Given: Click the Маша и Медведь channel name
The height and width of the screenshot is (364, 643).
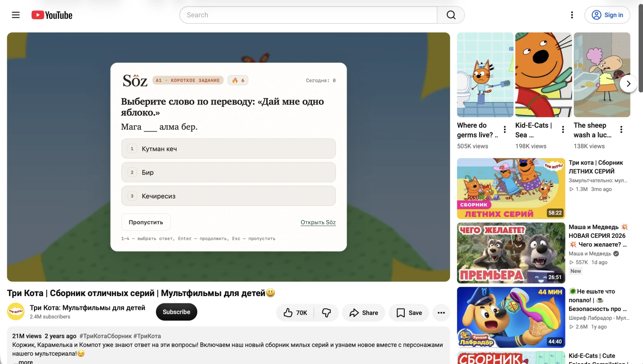Looking at the screenshot, I should 590,254.
